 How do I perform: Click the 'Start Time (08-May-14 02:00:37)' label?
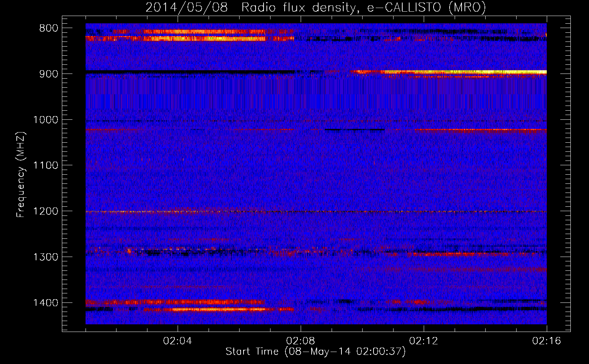[x=316, y=352]
